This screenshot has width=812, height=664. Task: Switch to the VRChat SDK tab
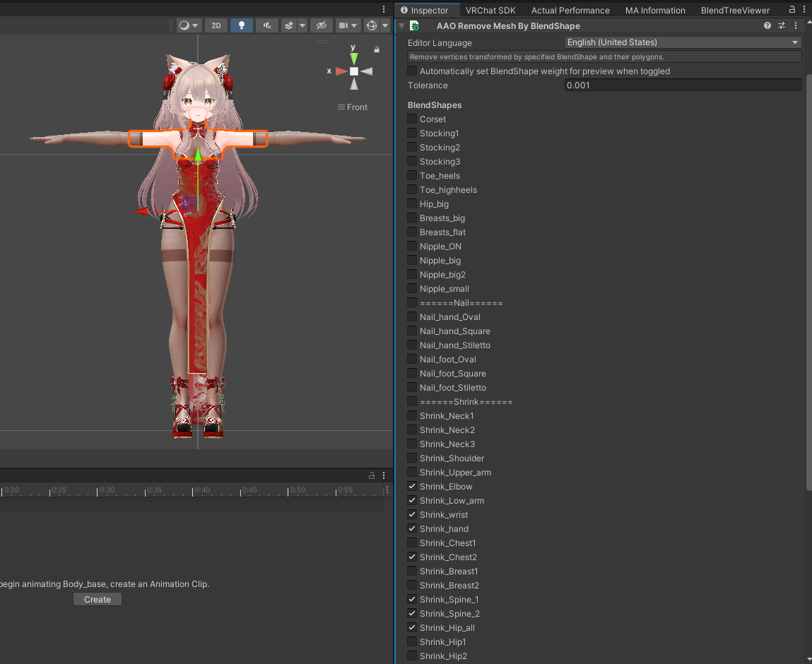pos(492,10)
